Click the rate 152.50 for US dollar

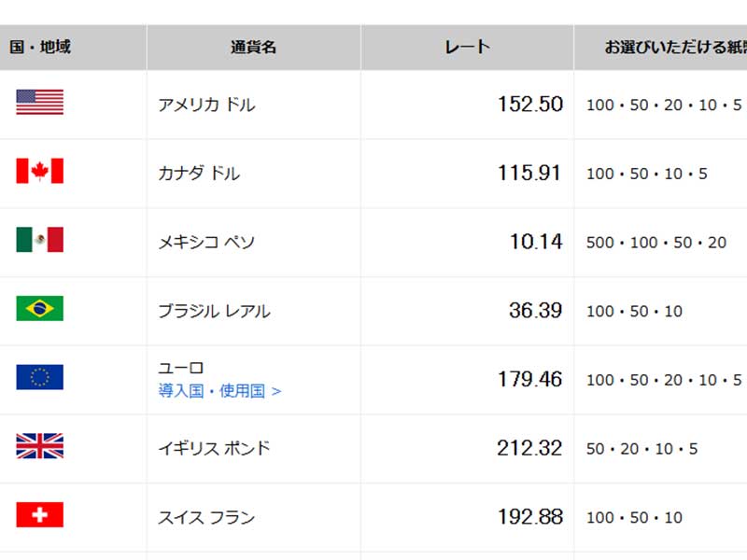[x=530, y=105]
